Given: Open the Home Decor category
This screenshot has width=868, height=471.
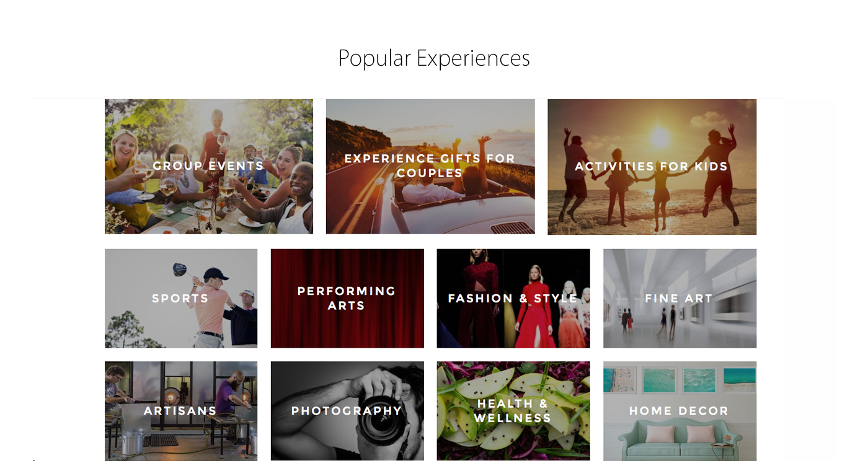Looking at the screenshot, I should (680, 434).
